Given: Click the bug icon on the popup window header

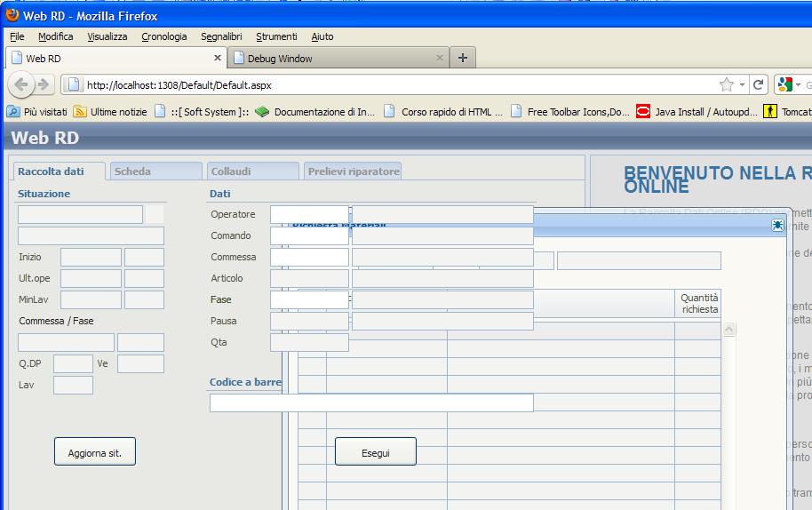Looking at the screenshot, I should pos(777,225).
